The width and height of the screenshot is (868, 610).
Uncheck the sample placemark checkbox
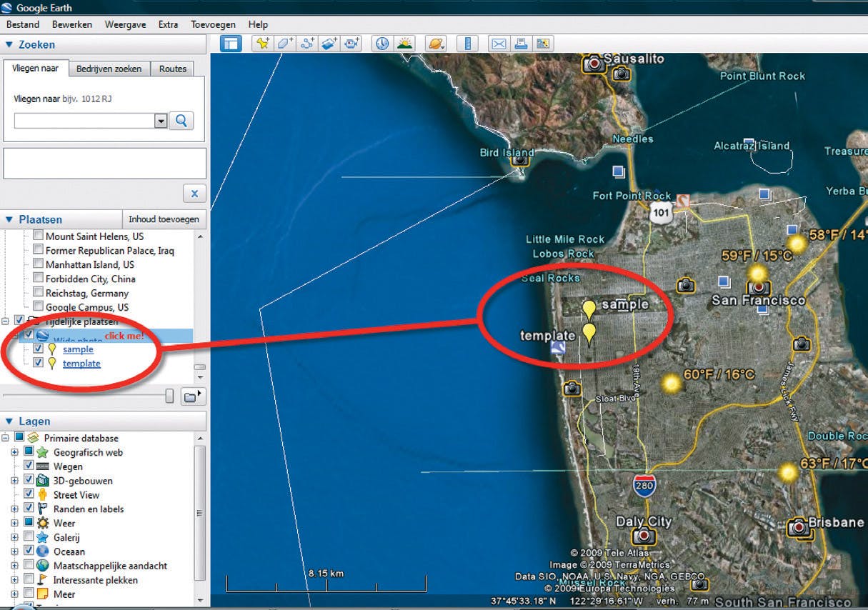click(38, 349)
